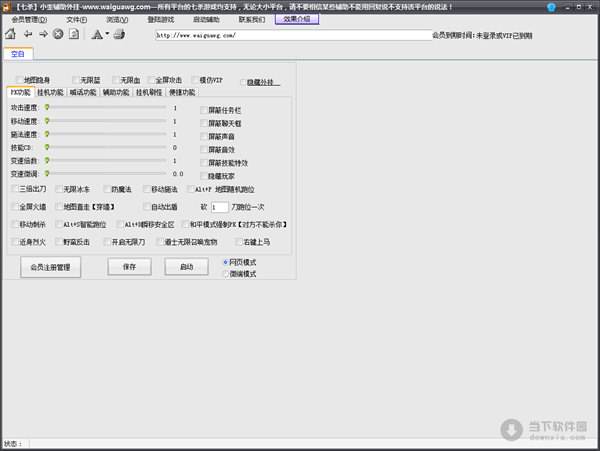Open the 联系我们 menu
Screen dimensions: 600x451
tap(252, 20)
